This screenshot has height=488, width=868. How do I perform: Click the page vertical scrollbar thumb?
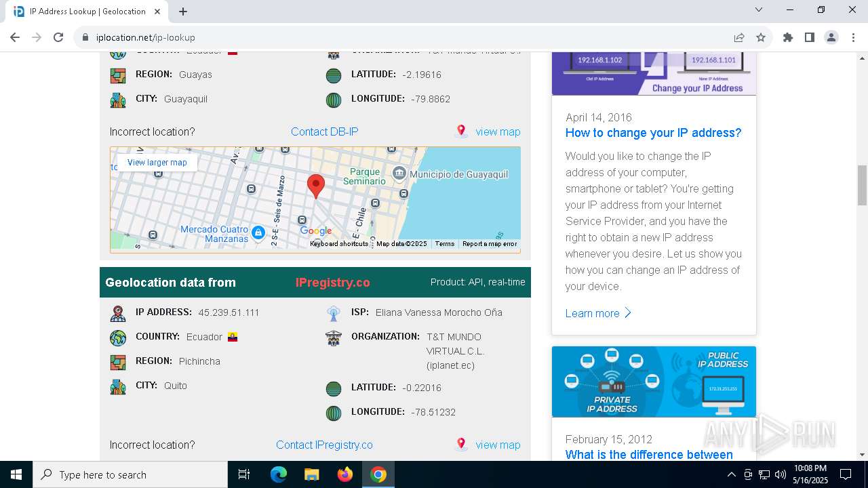862,185
